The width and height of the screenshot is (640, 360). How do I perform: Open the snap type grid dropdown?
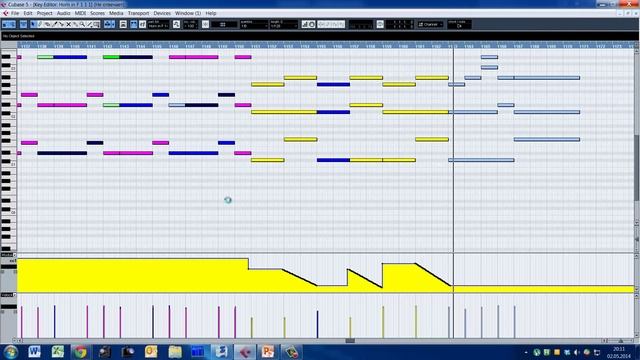(x=224, y=24)
